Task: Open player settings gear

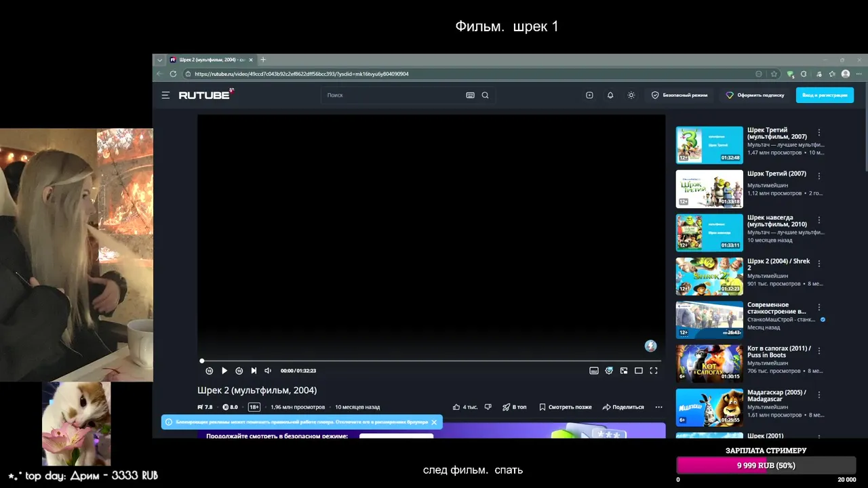Action: pyautogui.click(x=609, y=371)
